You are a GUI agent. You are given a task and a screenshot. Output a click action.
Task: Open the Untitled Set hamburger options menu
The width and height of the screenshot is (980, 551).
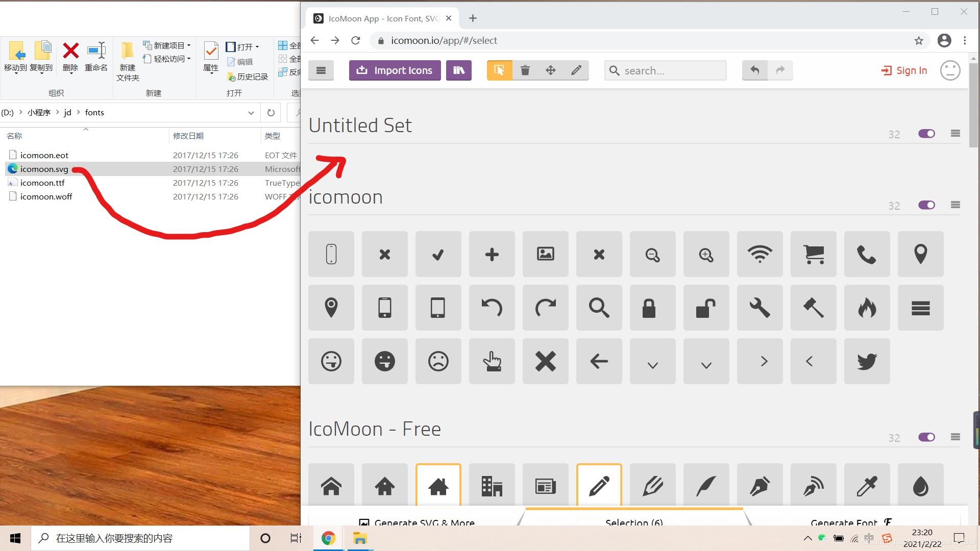click(955, 134)
